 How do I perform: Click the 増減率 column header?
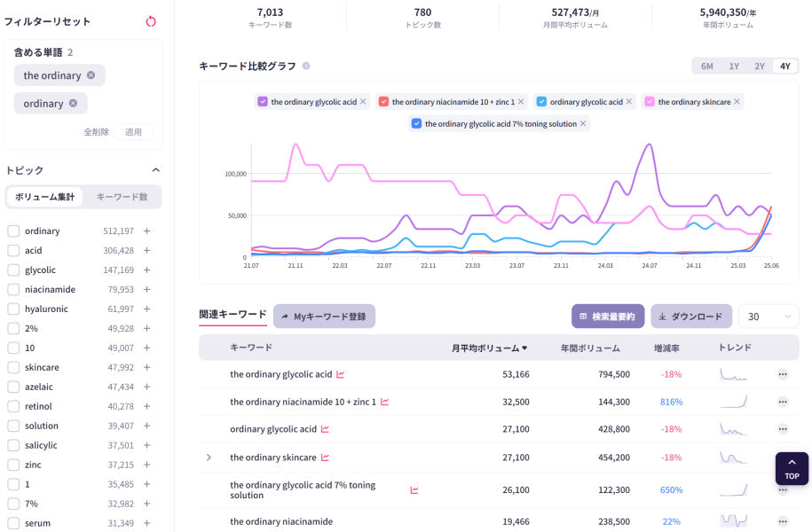point(666,348)
